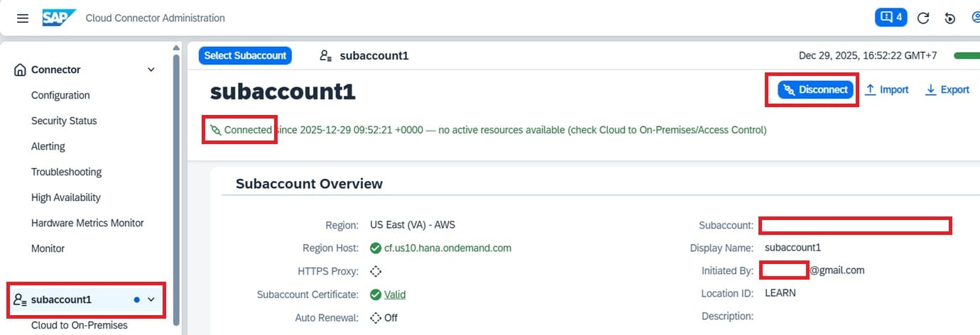The height and width of the screenshot is (335, 980).
Task: Go to Hardware Metrics Monitor
Action: (87, 223)
